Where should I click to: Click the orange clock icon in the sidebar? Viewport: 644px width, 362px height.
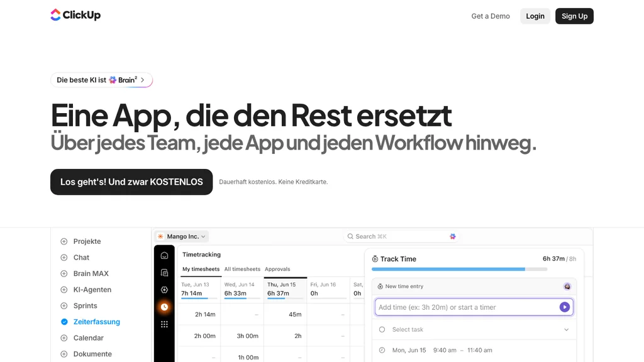click(164, 307)
